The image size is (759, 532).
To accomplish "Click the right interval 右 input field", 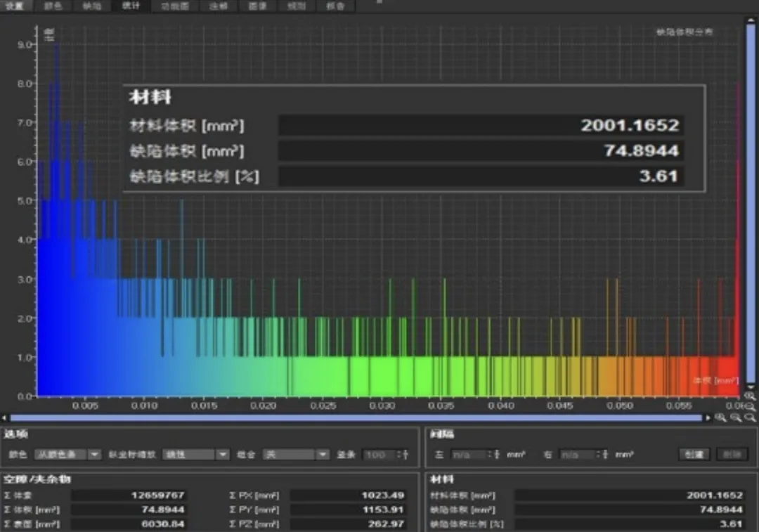I will point(577,454).
